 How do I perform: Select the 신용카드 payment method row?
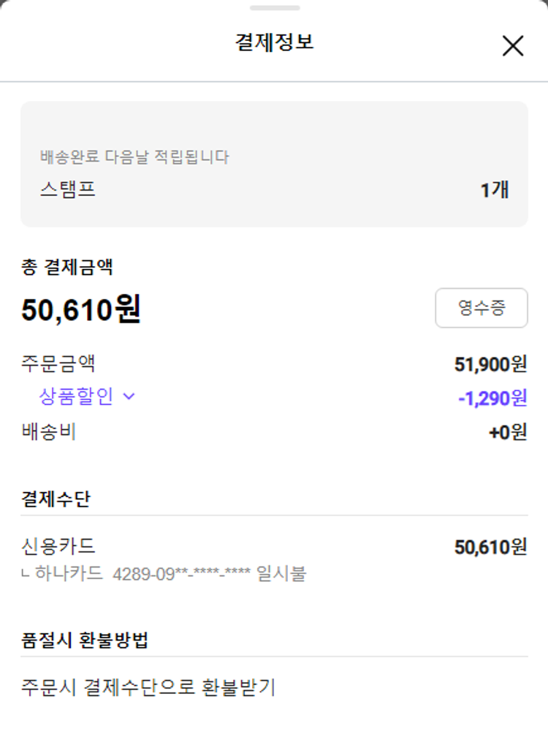pyautogui.click(x=58, y=546)
